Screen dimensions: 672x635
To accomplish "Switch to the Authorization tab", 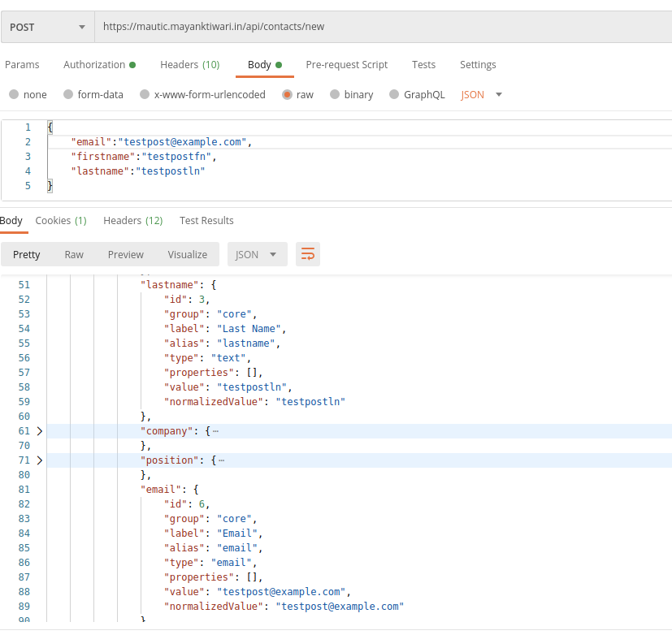I will tap(99, 65).
